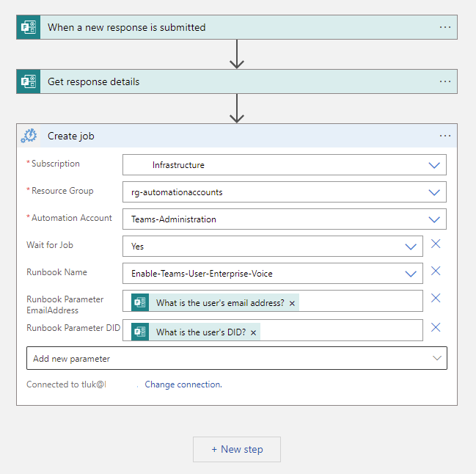Remove the Wait for Job parameter
Viewport: 476px width, 474px height.
[436, 244]
